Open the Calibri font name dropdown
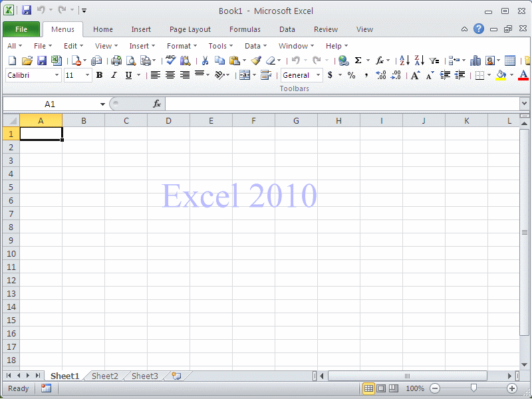The image size is (532, 399). [57, 75]
